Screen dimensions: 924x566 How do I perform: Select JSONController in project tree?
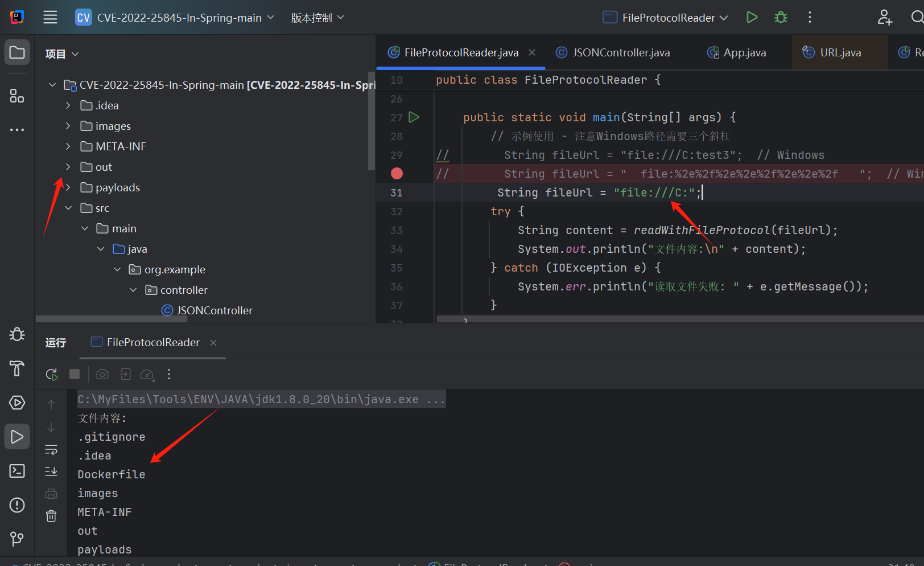[x=207, y=310]
